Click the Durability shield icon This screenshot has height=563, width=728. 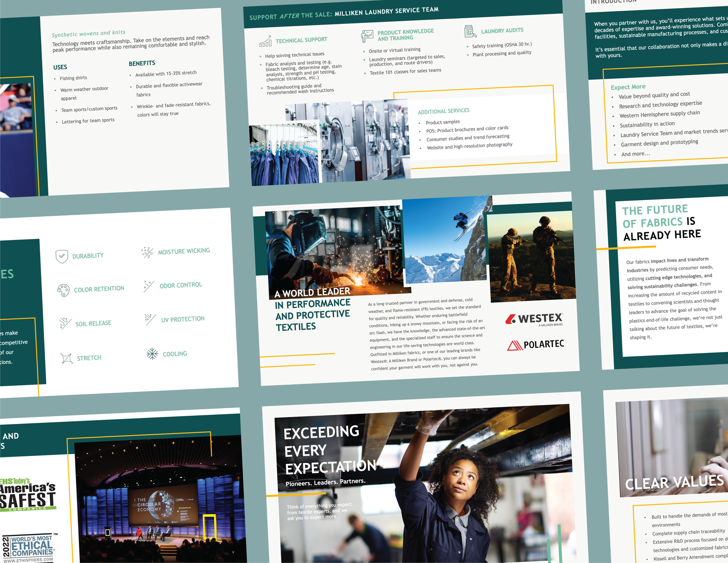coord(62,256)
